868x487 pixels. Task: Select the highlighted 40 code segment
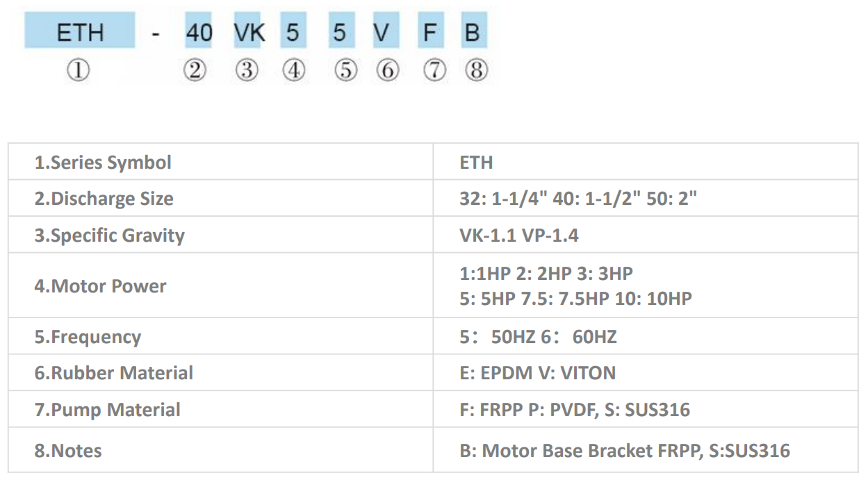coord(199,33)
